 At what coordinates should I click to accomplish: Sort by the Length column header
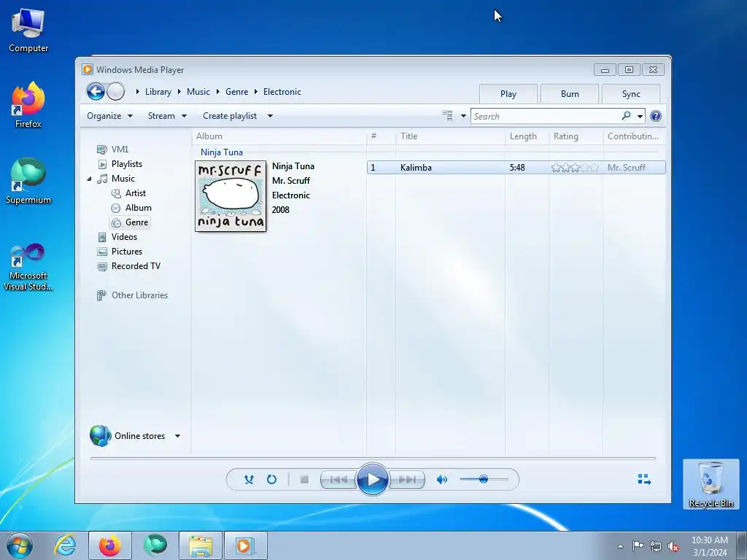(527, 136)
